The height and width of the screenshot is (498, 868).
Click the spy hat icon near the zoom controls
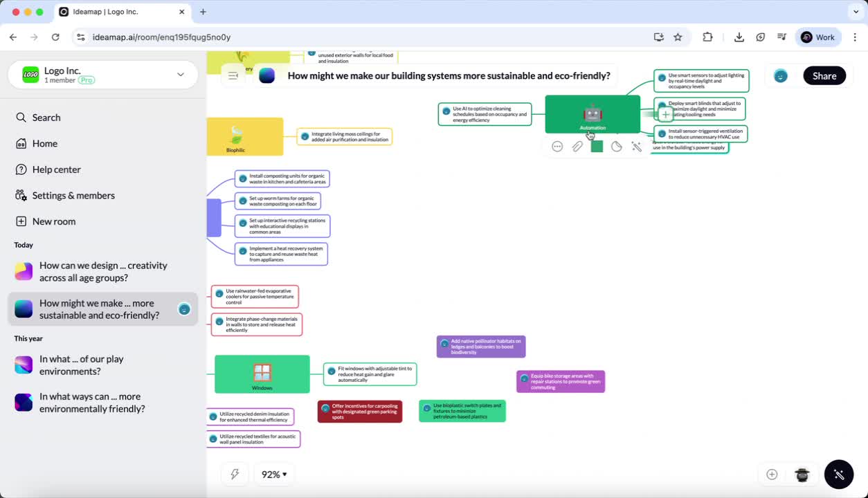(x=802, y=474)
